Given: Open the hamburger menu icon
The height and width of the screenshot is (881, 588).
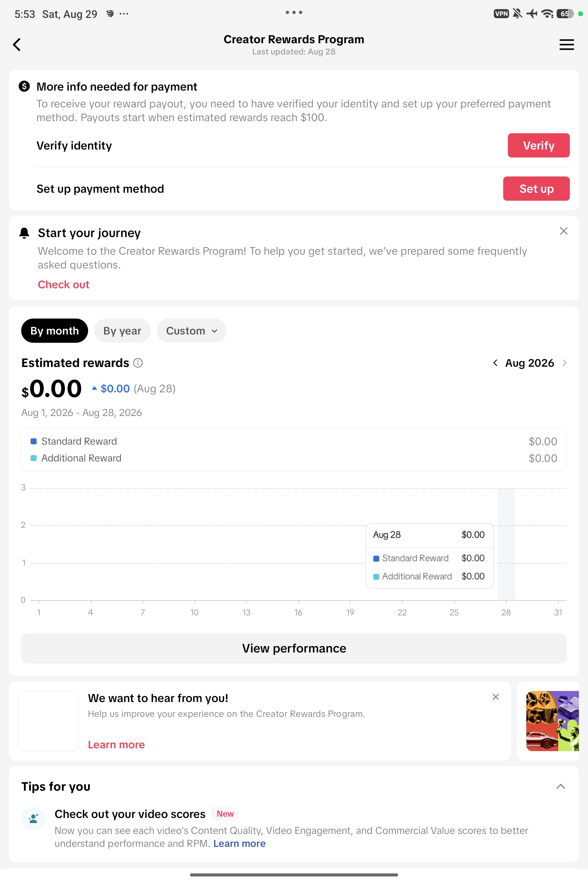Looking at the screenshot, I should [x=566, y=45].
